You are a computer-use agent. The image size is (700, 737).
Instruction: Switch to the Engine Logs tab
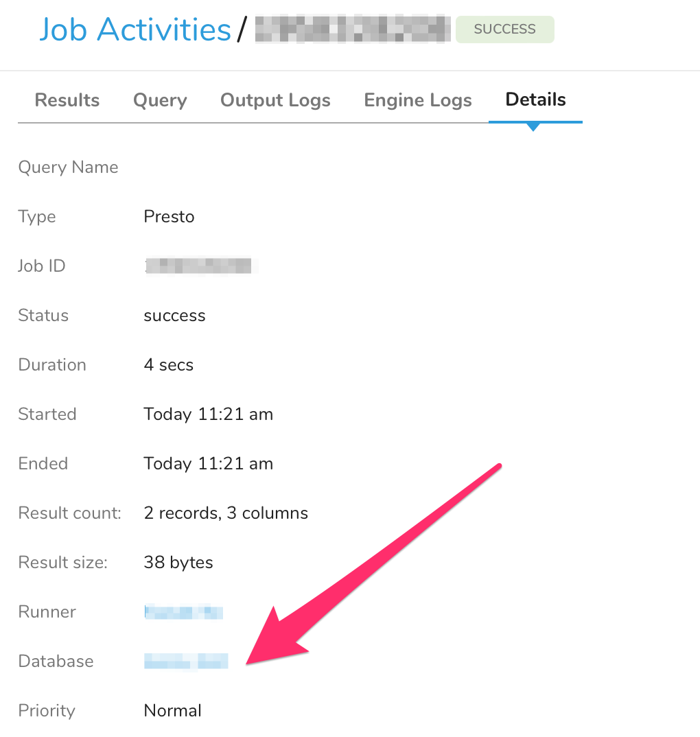point(418,100)
